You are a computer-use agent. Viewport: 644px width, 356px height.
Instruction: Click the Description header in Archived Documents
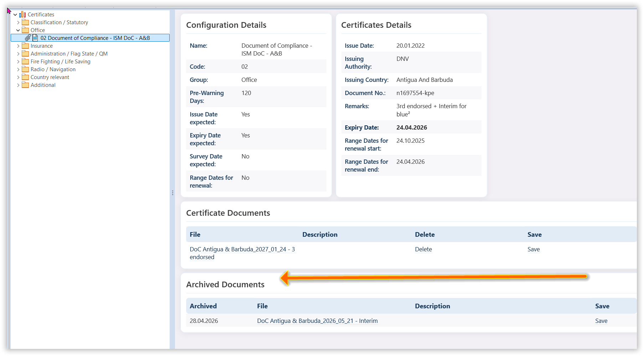click(x=432, y=306)
